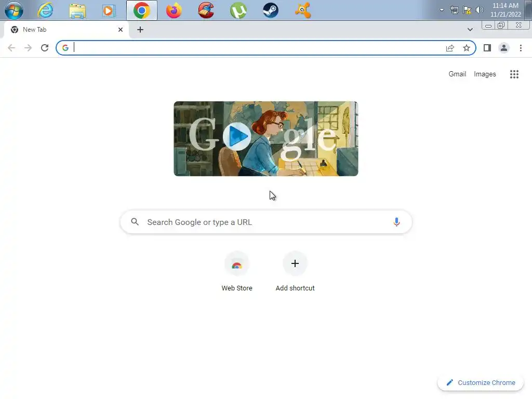
Task: Open the network status tray icon
Action: click(x=454, y=10)
